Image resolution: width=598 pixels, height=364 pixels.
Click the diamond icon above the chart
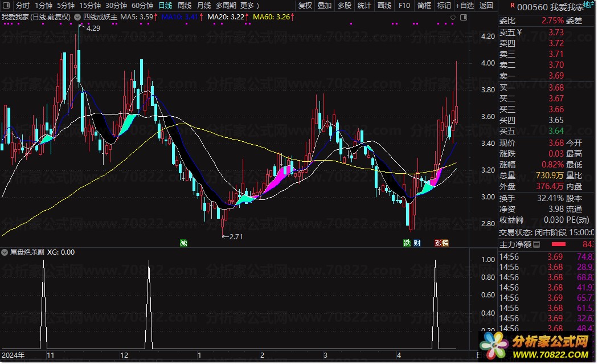point(453,18)
